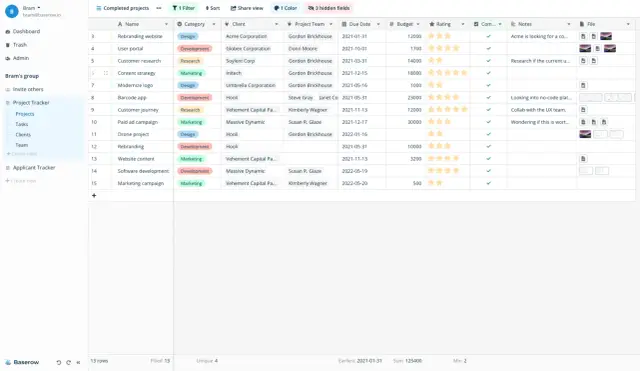Click the Development tag on User portal
The image size is (640, 371).
(x=195, y=49)
